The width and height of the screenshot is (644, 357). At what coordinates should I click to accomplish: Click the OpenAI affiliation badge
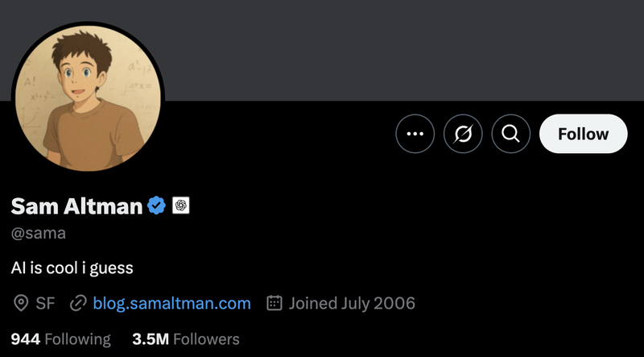pos(180,206)
